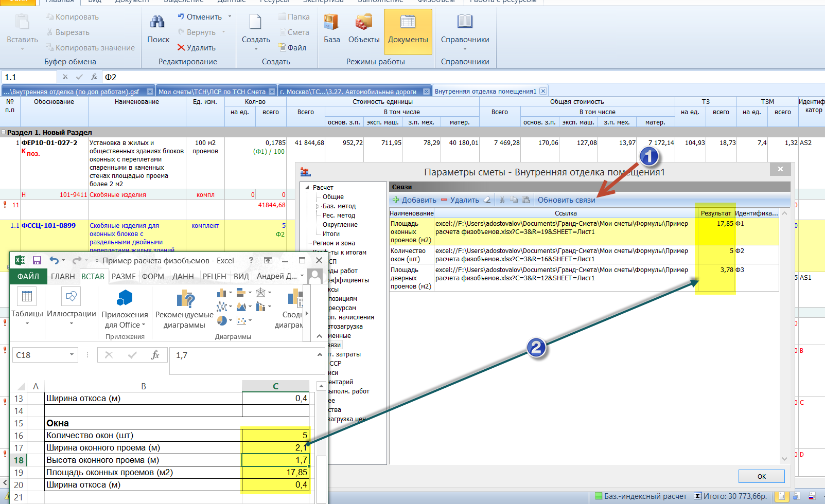This screenshot has width=825, height=504.
Task: Insert a pie chart in Excel
Action: pyautogui.click(x=222, y=320)
